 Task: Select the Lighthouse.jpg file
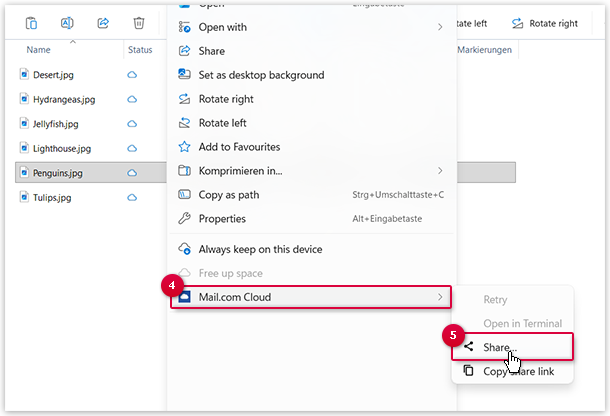click(62, 149)
